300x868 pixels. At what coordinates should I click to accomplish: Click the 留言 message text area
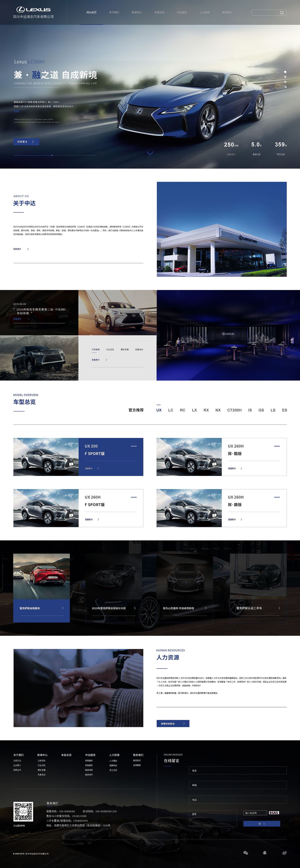click(x=213, y=818)
